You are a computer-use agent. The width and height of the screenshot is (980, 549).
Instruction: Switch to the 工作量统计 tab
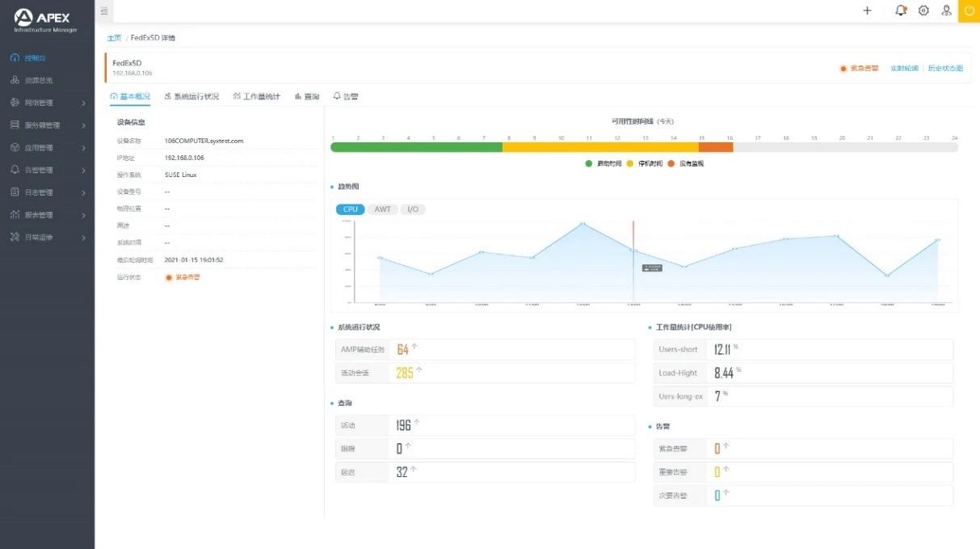pos(256,96)
